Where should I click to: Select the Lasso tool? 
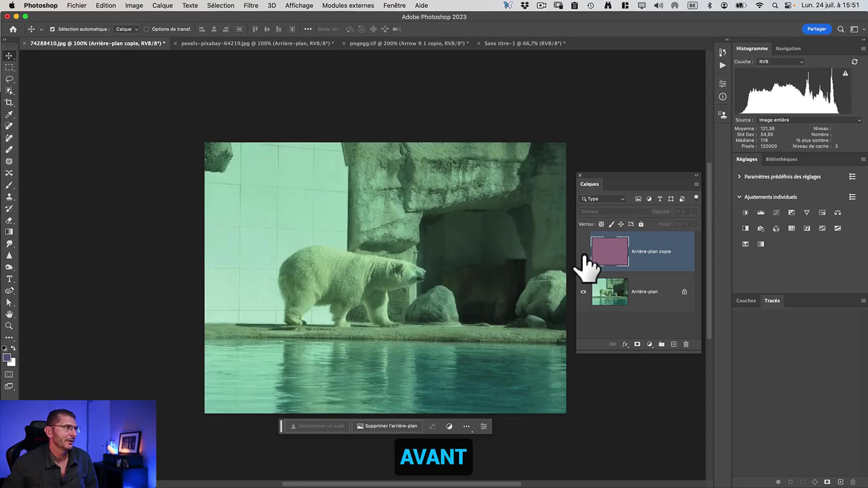coord(9,79)
